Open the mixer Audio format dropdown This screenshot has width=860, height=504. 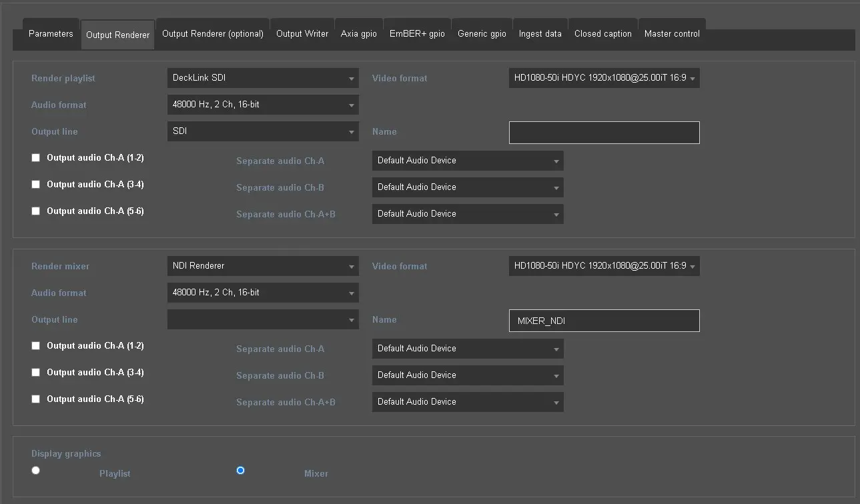(262, 293)
